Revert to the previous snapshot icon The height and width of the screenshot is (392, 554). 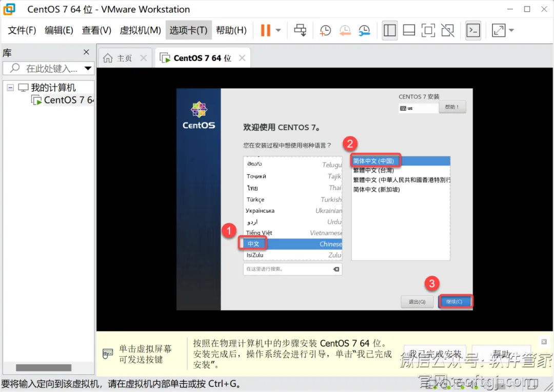pos(345,30)
